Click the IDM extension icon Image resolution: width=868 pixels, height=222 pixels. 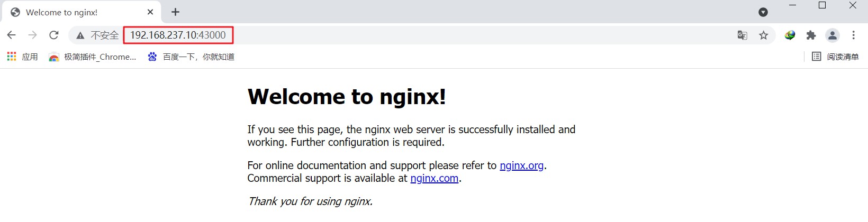790,35
